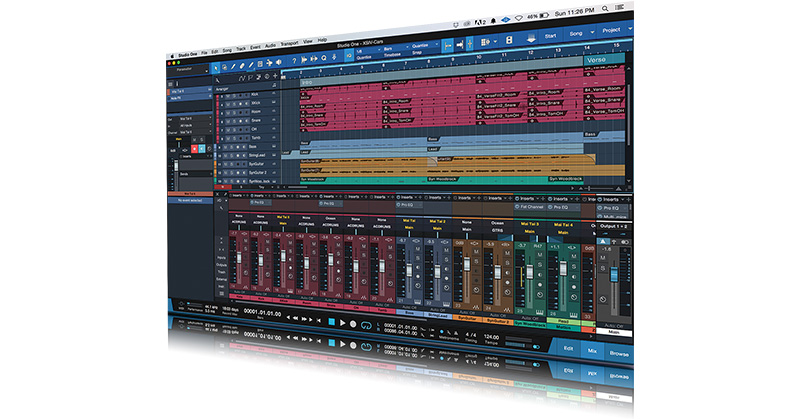Toggle the Loop button in the transport
The width and height of the screenshot is (800, 419).
[x=367, y=325]
